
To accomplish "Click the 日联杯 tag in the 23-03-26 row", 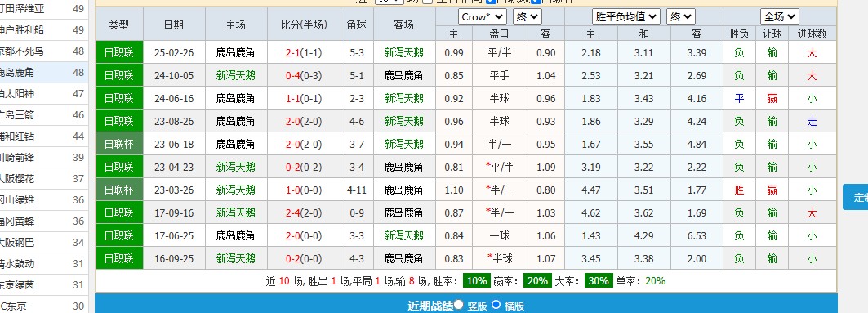I will 119,190.
